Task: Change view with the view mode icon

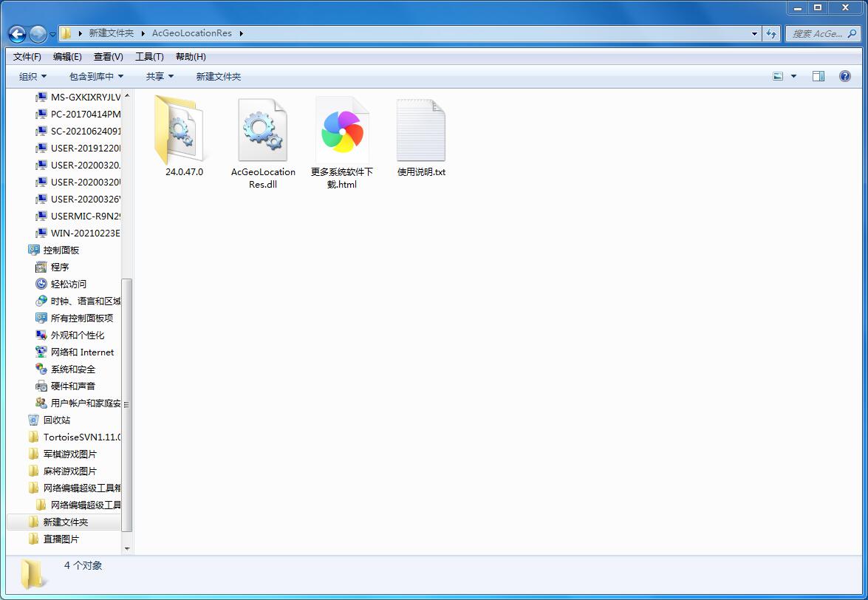Action: pyautogui.click(x=778, y=76)
